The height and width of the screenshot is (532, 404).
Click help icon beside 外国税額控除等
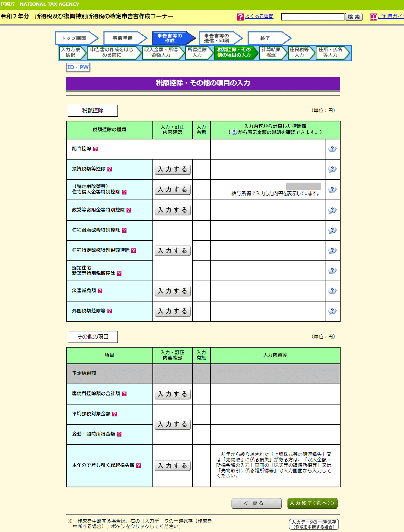tap(110, 311)
